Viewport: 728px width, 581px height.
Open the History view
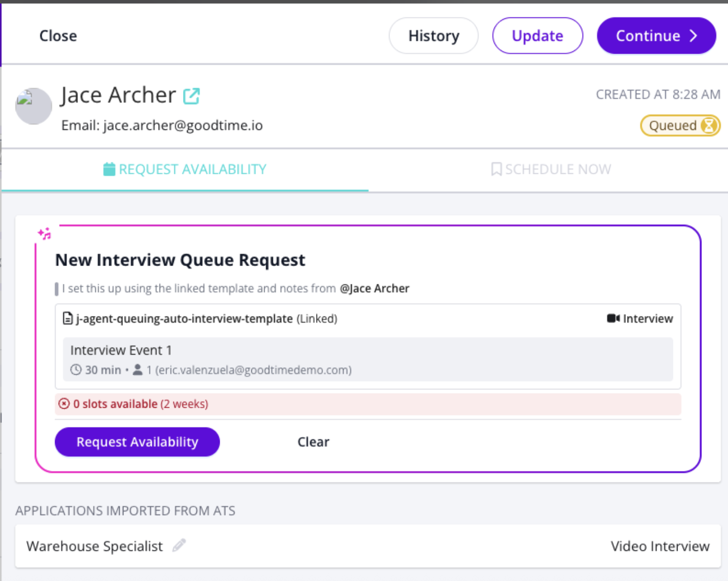pyautogui.click(x=433, y=36)
